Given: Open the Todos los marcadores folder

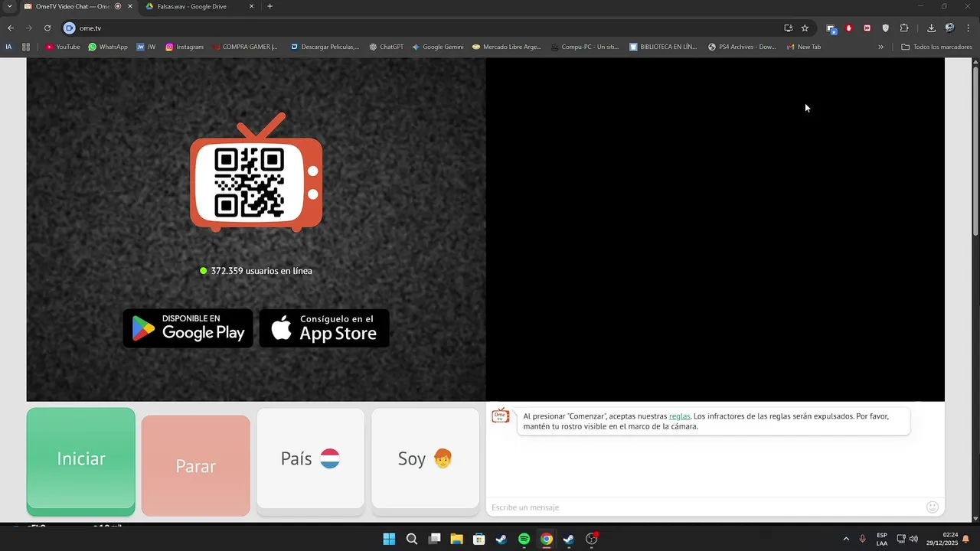Looking at the screenshot, I should (x=936, y=47).
